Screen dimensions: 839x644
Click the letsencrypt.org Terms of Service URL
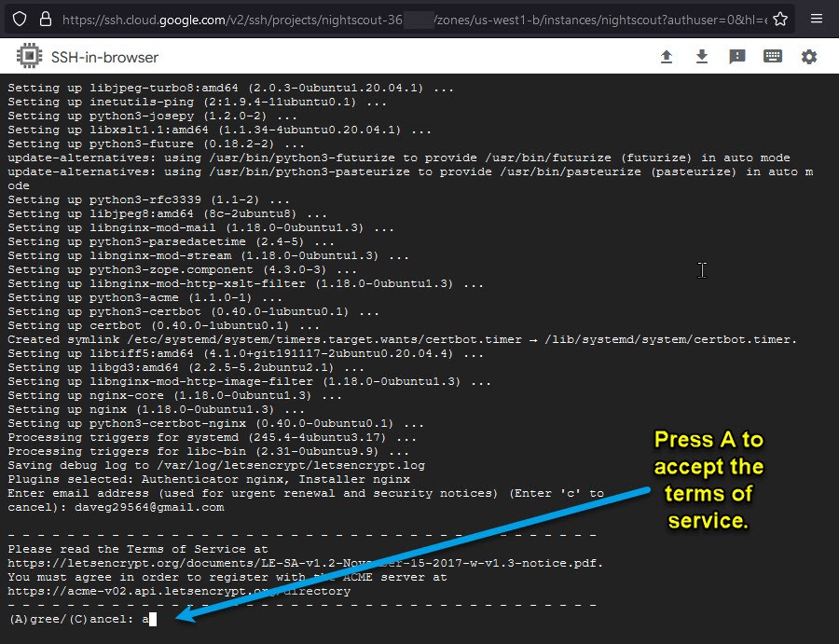click(x=305, y=563)
